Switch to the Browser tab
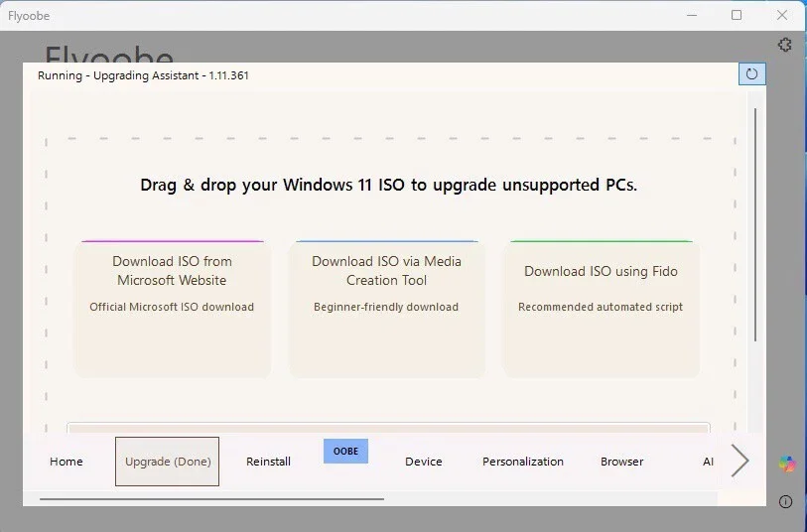This screenshot has width=807, height=532. 621,462
